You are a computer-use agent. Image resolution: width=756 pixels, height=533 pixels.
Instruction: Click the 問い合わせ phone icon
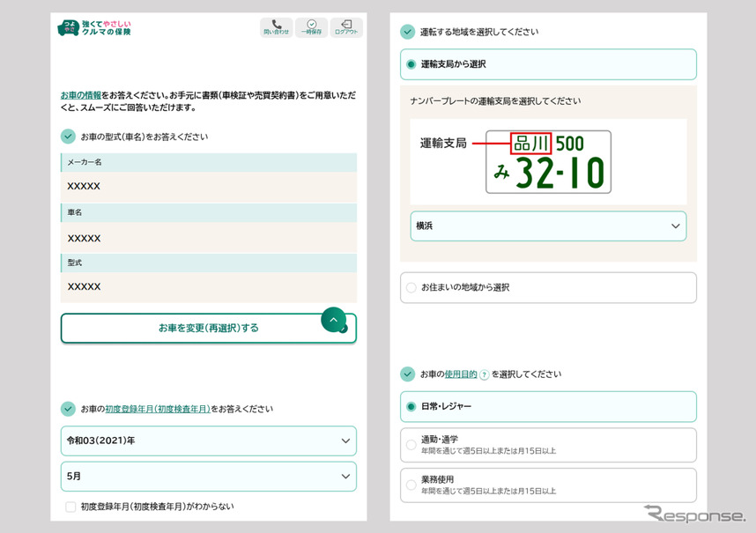coord(277,27)
